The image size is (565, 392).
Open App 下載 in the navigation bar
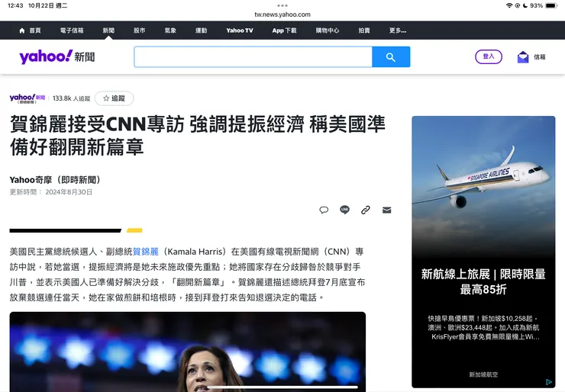(x=284, y=31)
